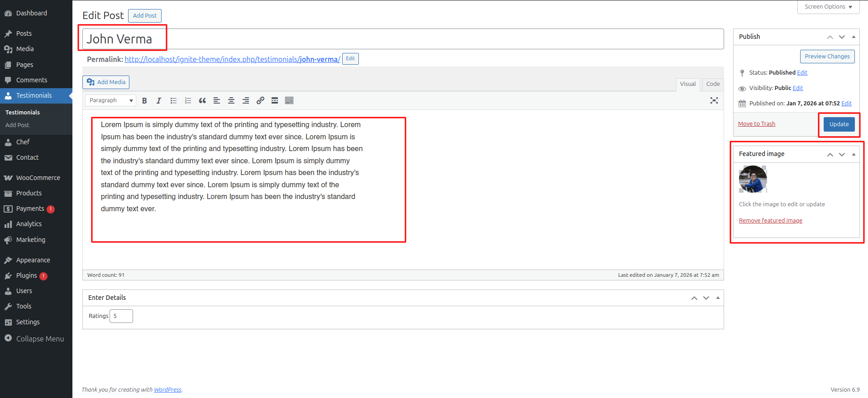Insert a numbered list

point(188,100)
